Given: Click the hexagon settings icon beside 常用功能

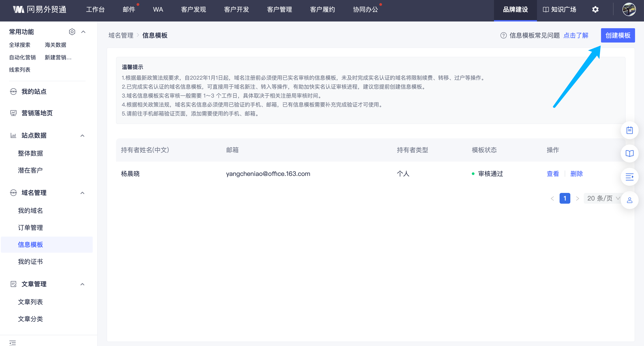Looking at the screenshot, I should click(x=72, y=32).
